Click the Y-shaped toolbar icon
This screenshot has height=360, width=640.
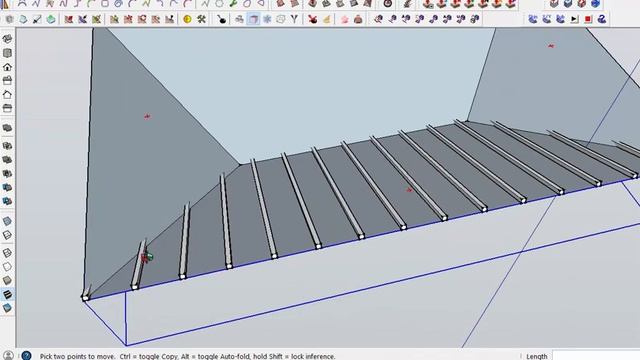pos(294,19)
